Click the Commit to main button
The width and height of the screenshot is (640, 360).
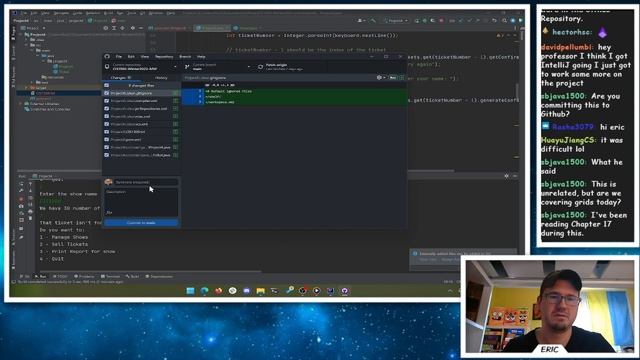click(141, 223)
